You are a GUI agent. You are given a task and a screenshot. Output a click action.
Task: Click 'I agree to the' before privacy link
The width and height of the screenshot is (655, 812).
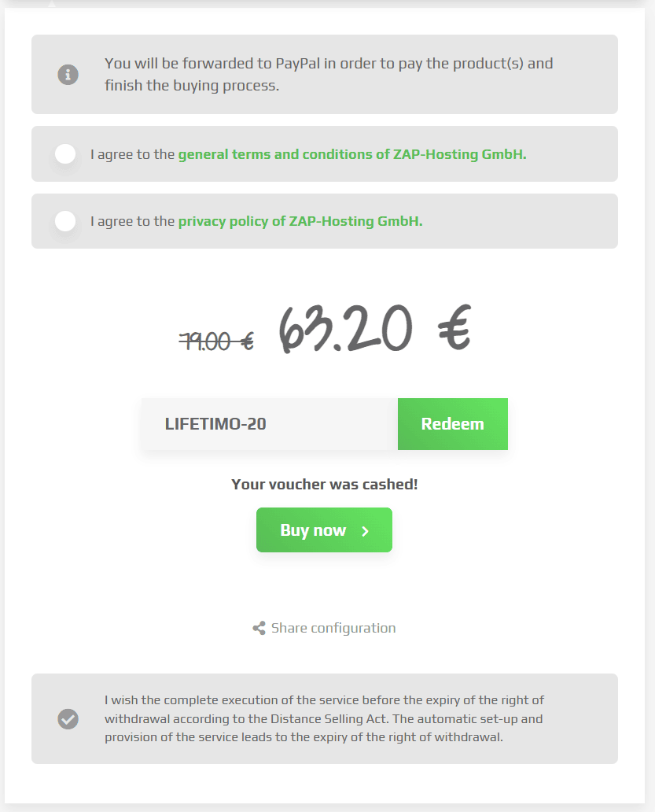132,221
